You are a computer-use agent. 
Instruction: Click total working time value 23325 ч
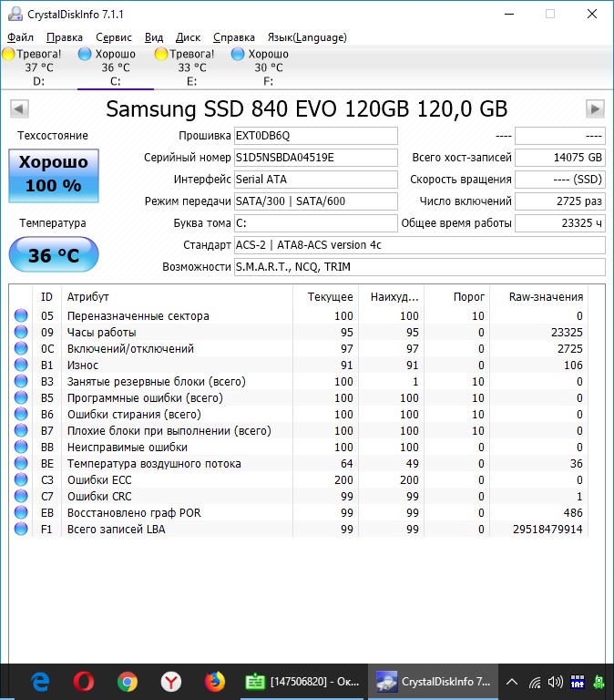tap(560, 223)
